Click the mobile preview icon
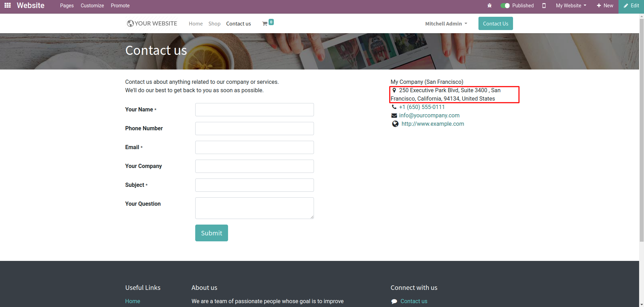Viewport: 644px width, 307px height. (x=544, y=6)
